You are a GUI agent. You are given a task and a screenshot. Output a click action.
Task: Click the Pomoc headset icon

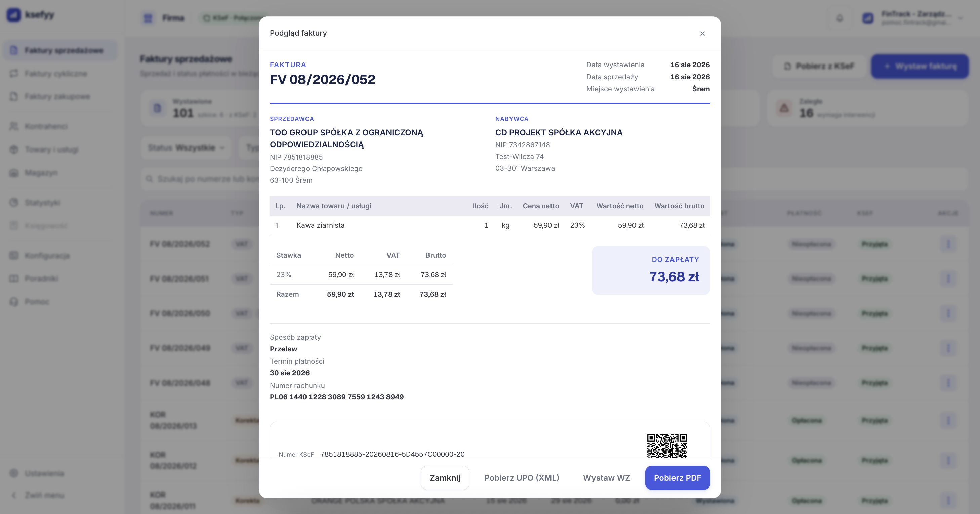(x=14, y=301)
